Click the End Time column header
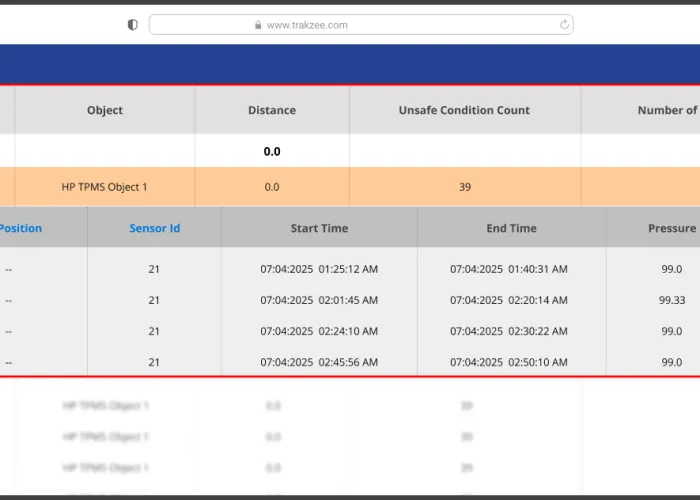The height and width of the screenshot is (500, 700). tap(511, 228)
